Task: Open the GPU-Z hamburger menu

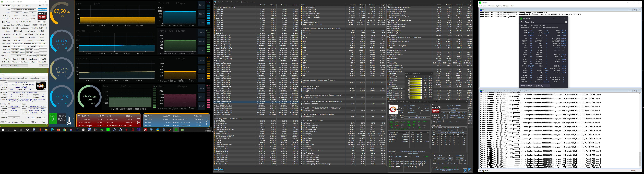Action: pyautogui.click(x=46, y=5)
